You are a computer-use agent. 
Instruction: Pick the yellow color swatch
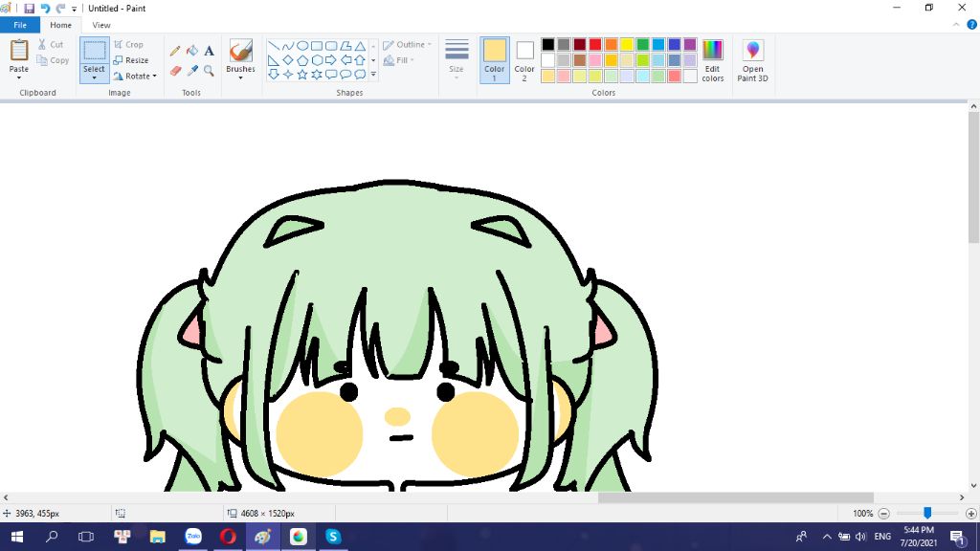tap(627, 44)
